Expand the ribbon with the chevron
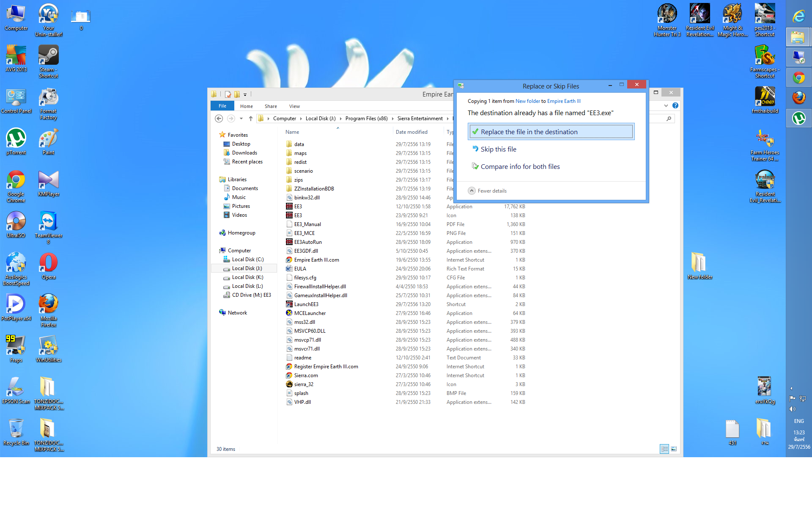 pos(666,105)
